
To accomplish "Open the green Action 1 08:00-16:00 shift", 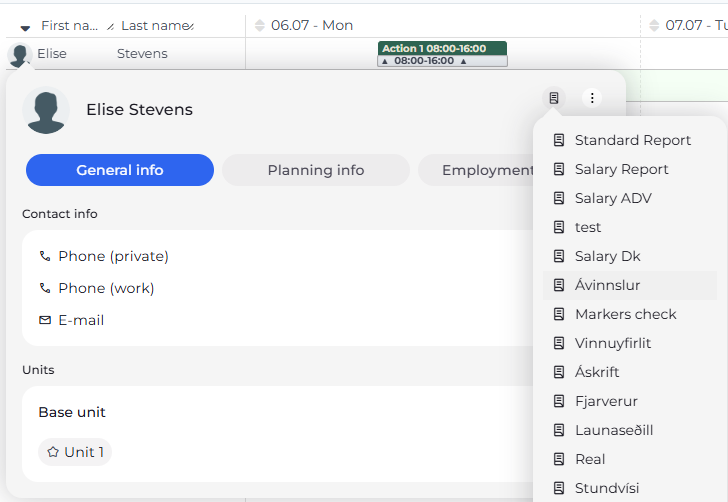I will click(442, 48).
